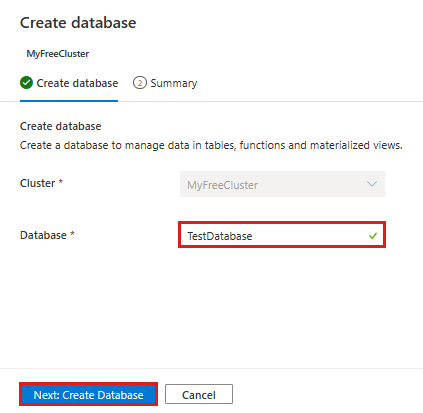The height and width of the screenshot is (413, 423).
Task: Click the step 2 circle icon
Action: tap(140, 83)
